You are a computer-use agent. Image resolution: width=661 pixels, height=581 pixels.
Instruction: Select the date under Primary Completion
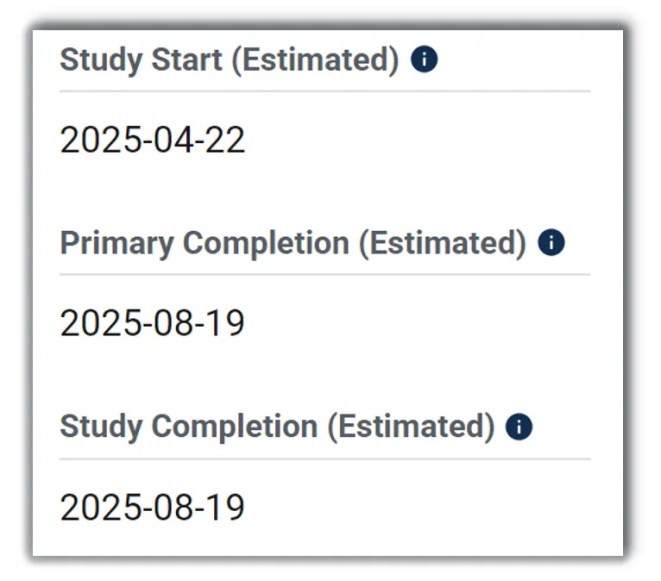coord(152,324)
